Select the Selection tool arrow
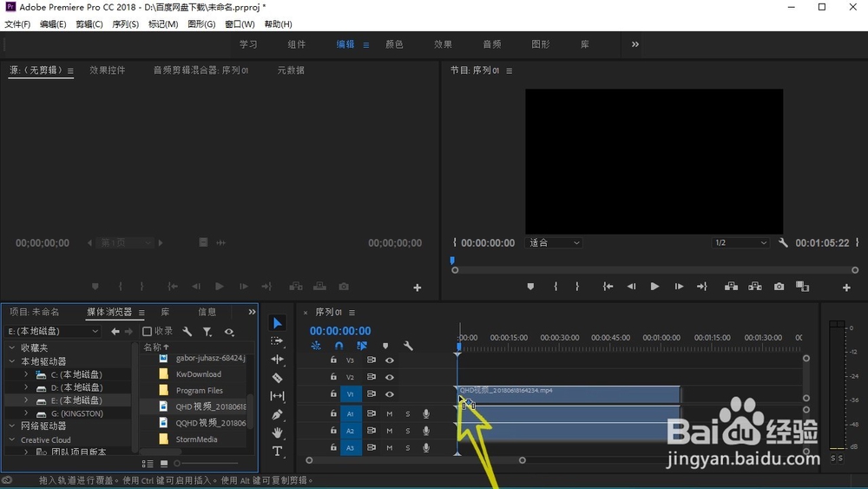 pos(278,323)
